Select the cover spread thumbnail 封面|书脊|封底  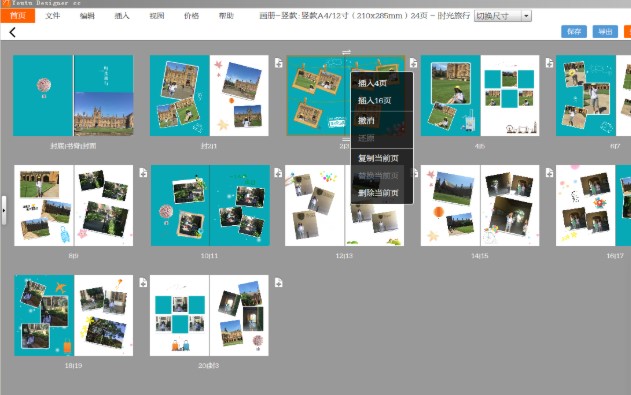[73, 95]
